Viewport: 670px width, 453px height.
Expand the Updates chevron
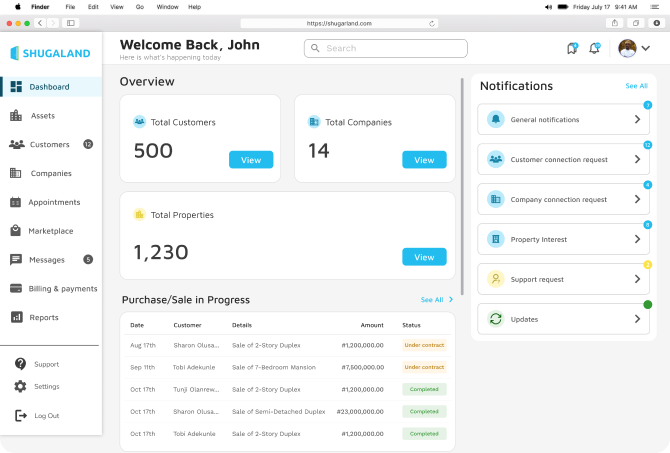(x=637, y=319)
